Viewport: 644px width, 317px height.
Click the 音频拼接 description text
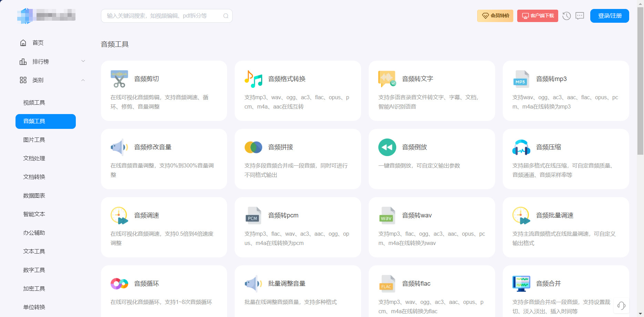pyautogui.click(x=296, y=170)
